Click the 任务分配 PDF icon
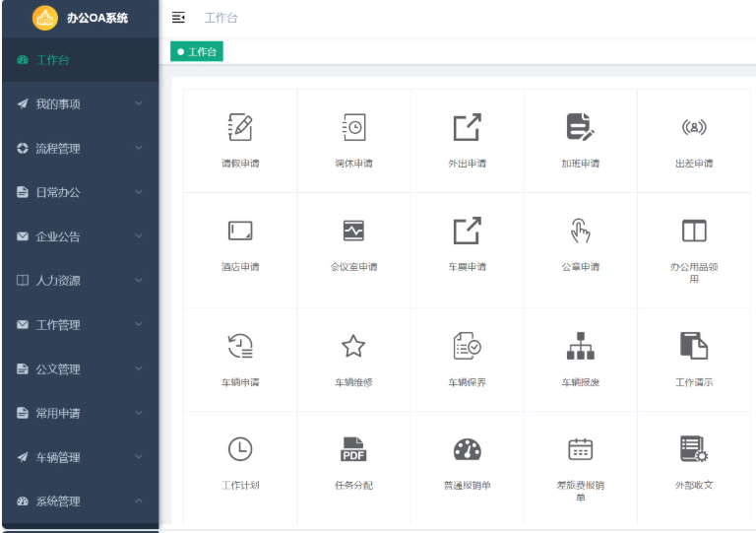756x533 pixels. point(354,449)
